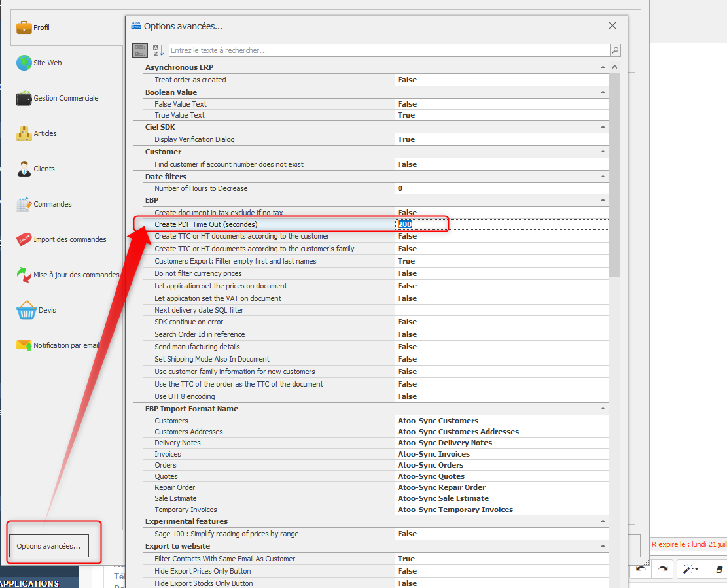The height and width of the screenshot is (588, 727).
Task: Select Atoo-Sync Temporary Invoices value
Action: coord(502,510)
